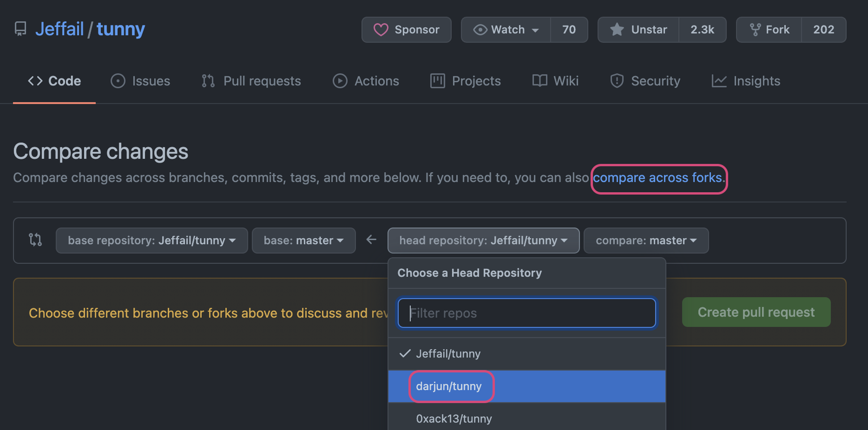Expand the base repository dropdown
This screenshot has height=430, width=868.
point(152,240)
